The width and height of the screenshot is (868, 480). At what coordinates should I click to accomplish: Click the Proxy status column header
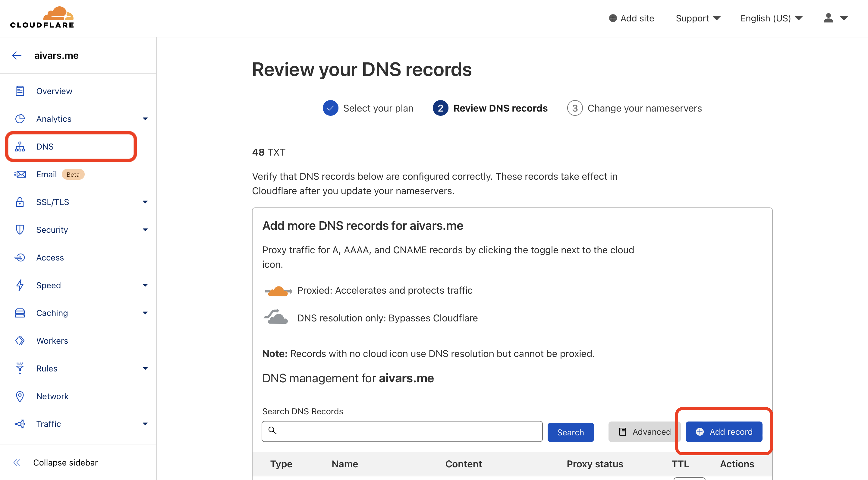[595, 464]
